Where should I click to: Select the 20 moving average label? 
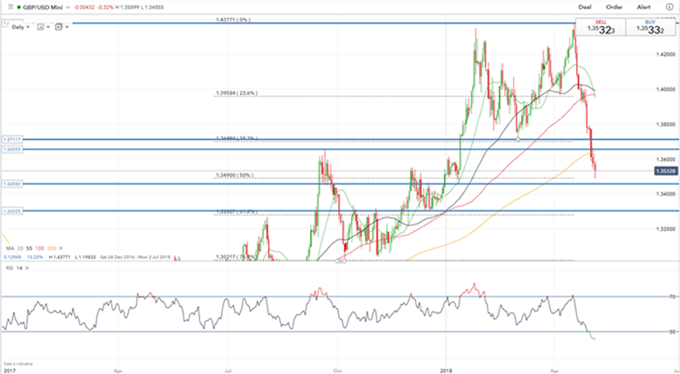[x=20, y=248]
